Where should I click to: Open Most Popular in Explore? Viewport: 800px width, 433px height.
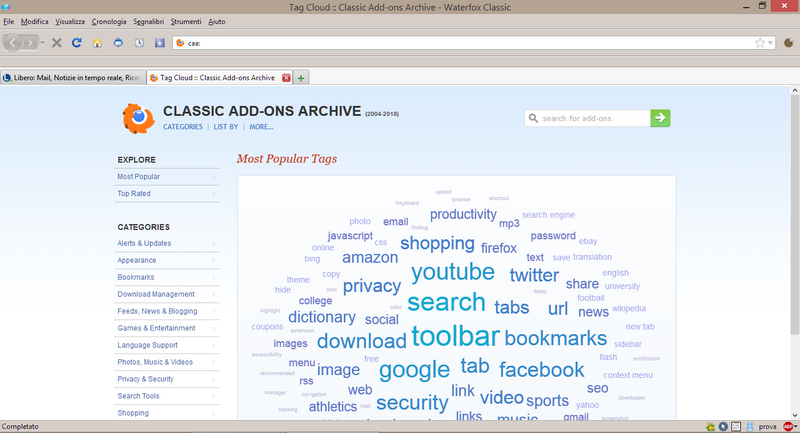[166, 176]
